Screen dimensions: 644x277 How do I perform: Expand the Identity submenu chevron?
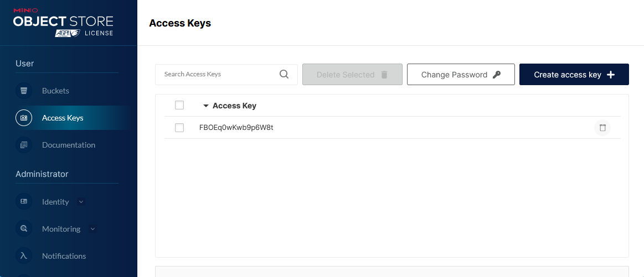(81, 201)
